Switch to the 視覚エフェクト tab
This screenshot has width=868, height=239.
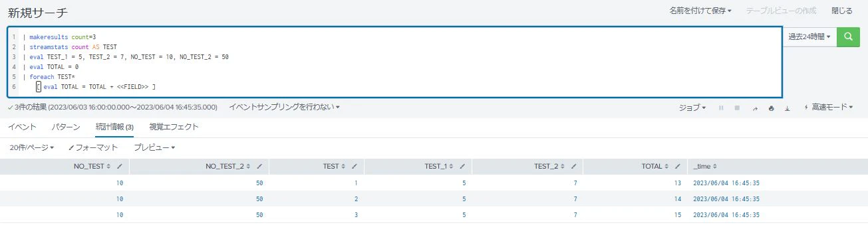(x=174, y=127)
